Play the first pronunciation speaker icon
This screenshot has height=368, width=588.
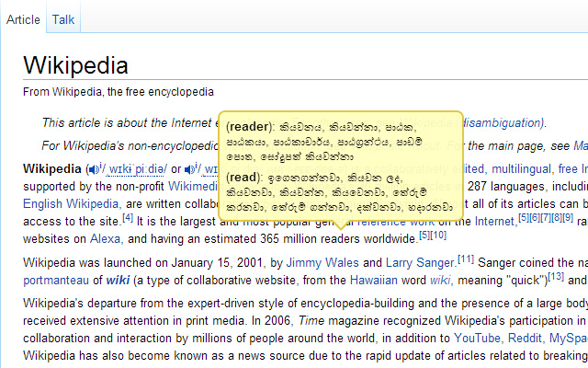[94, 169]
